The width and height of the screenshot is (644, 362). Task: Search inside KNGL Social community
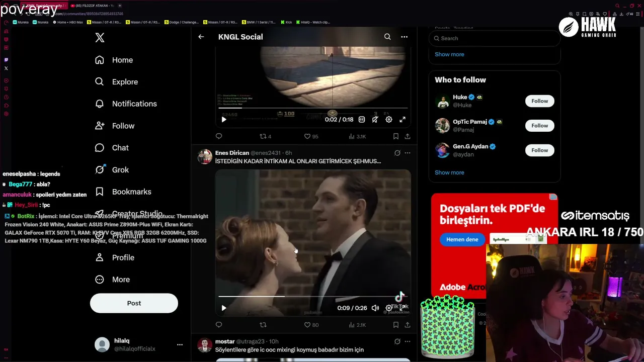coord(387,37)
